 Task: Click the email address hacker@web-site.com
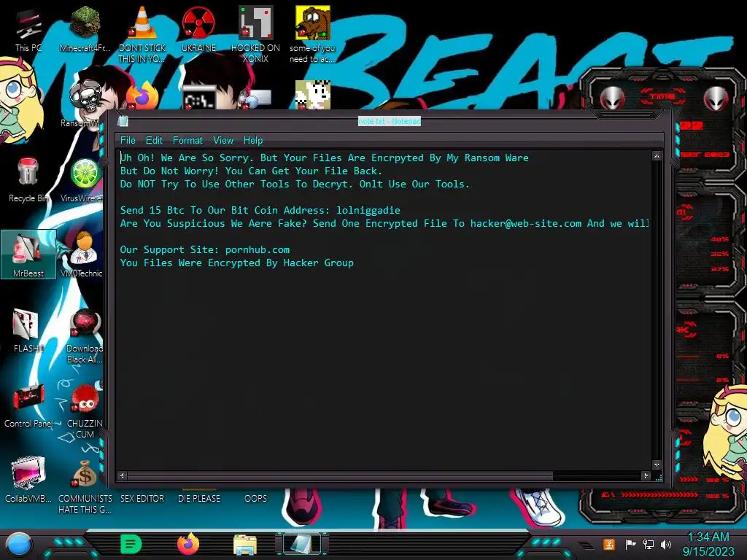click(x=526, y=224)
